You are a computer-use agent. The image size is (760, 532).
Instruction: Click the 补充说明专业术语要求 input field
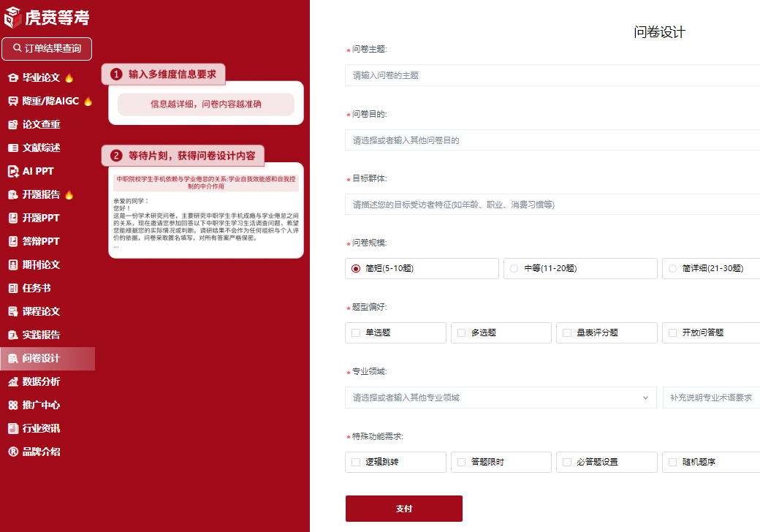click(x=711, y=398)
